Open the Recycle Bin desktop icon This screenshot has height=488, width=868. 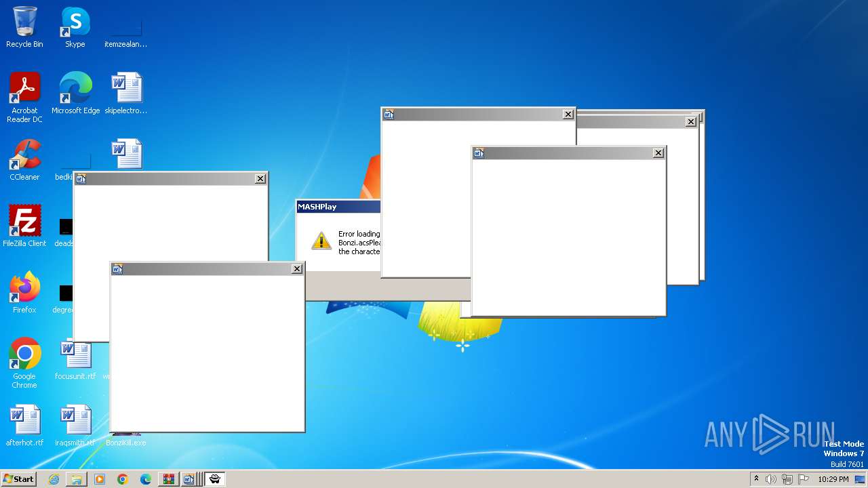(24, 27)
